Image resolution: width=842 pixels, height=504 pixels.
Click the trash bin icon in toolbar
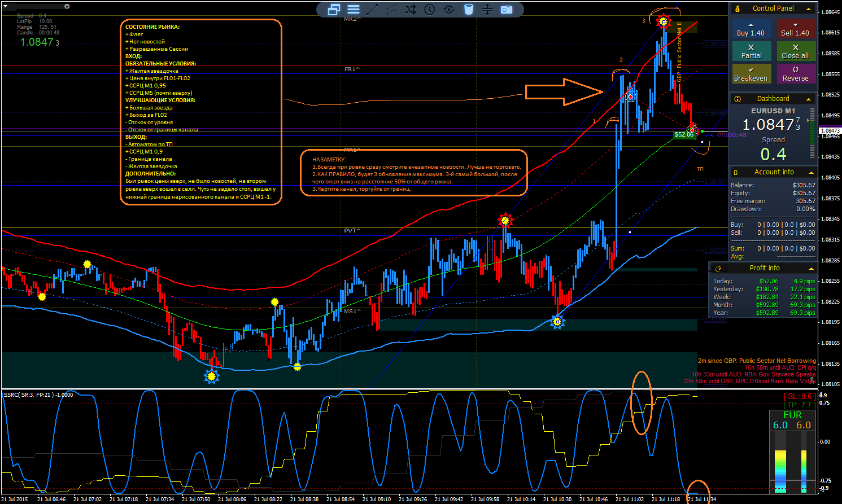pos(468,10)
